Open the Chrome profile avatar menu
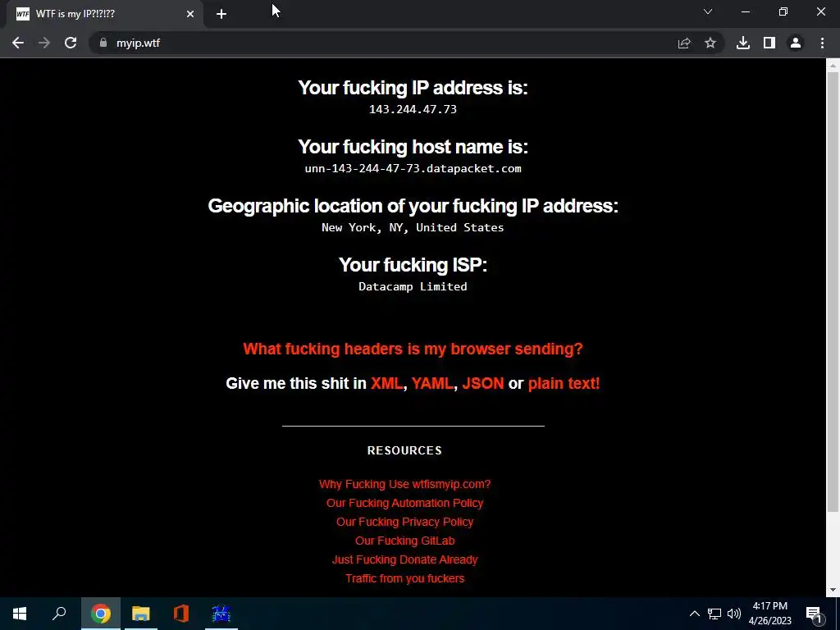The height and width of the screenshot is (630, 840). point(796,43)
